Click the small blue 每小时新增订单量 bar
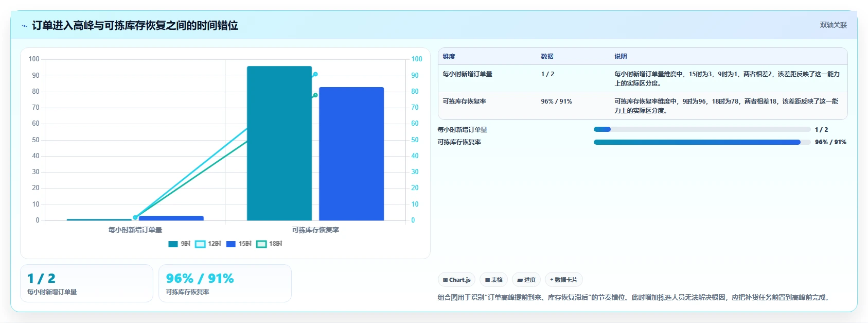This screenshot has height=323, width=868. [x=171, y=218]
